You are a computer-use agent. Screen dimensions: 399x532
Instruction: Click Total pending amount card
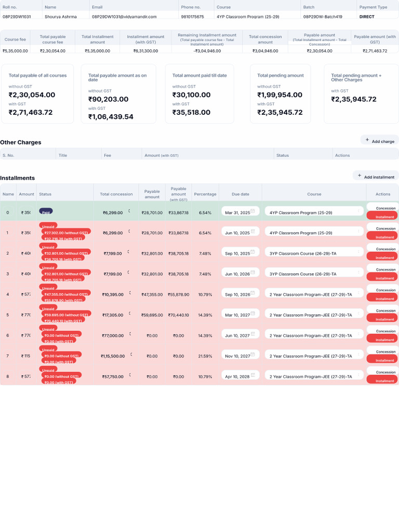[280, 94]
